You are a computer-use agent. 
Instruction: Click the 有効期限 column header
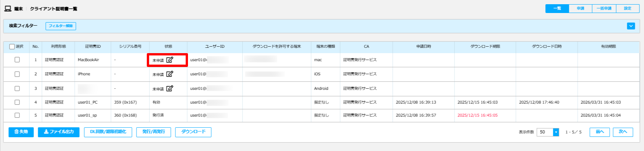[609, 47]
